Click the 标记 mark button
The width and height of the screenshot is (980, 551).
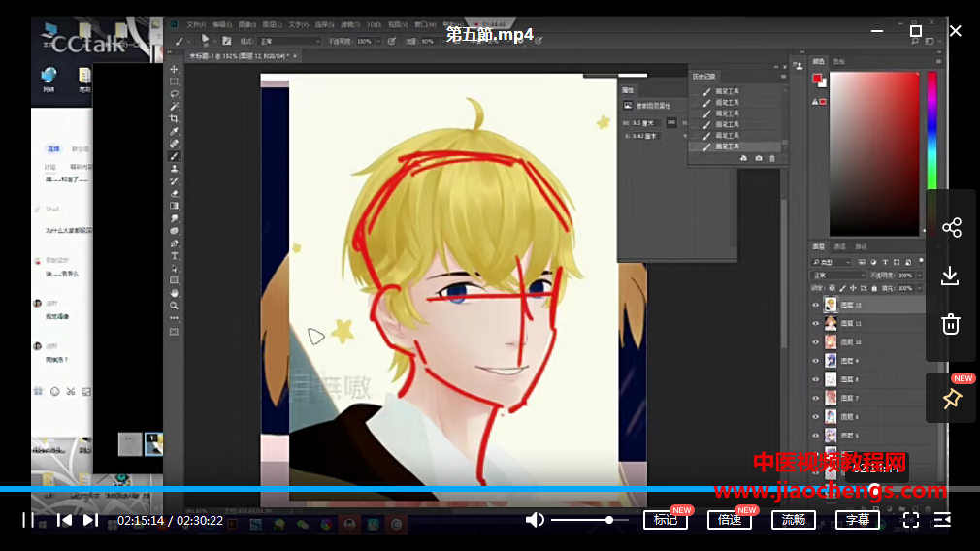tap(666, 520)
